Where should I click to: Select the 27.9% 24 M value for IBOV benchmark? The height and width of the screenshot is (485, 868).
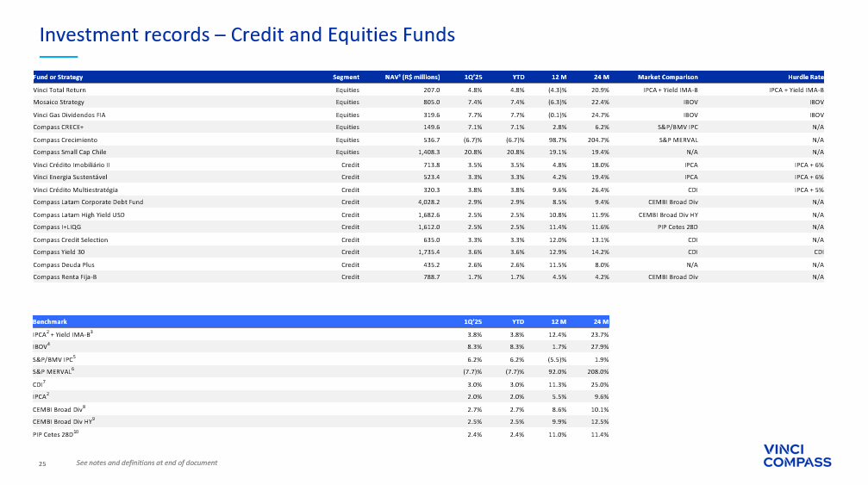[x=600, y=347]
